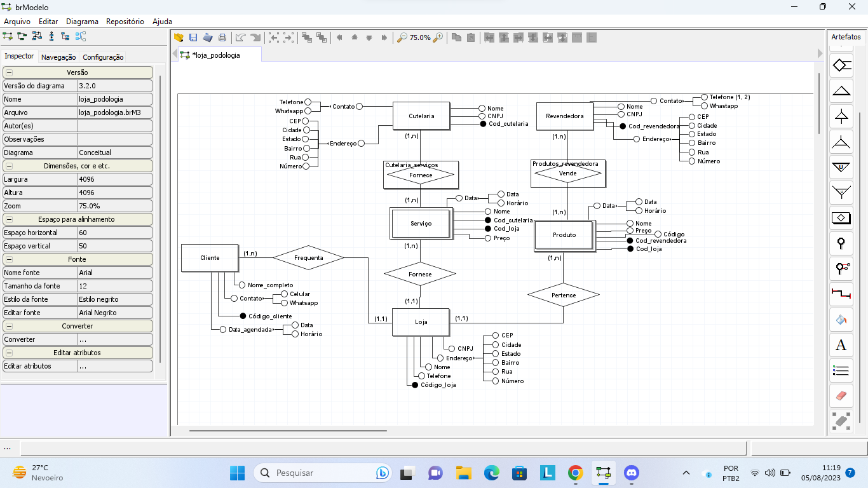This screenshot has width=868, height=488.
Task: Click the Editar atributos ... button
Action: [115, 366]
